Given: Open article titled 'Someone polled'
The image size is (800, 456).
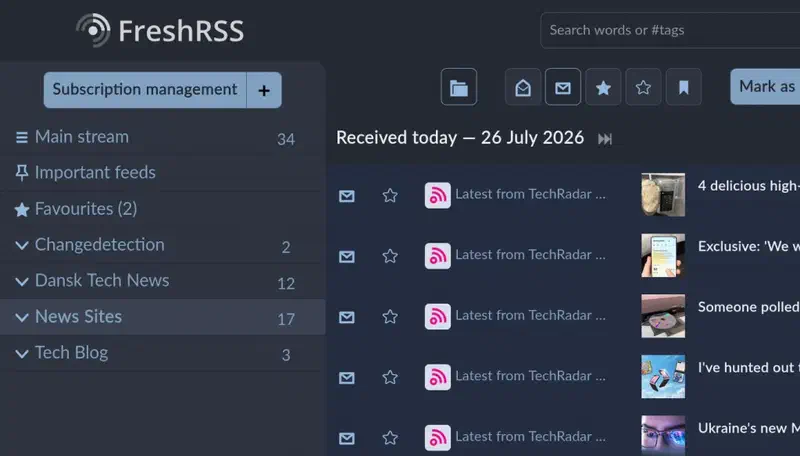Looking at the screenshot, I should 748,307.
